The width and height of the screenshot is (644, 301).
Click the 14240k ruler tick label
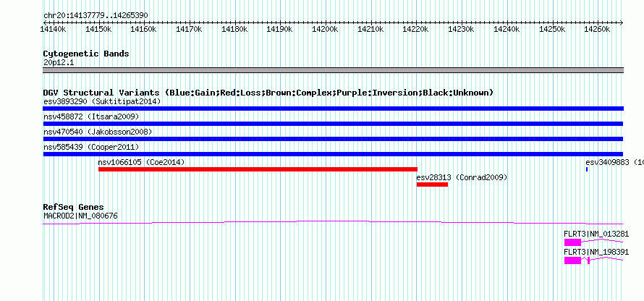[507, 29]
